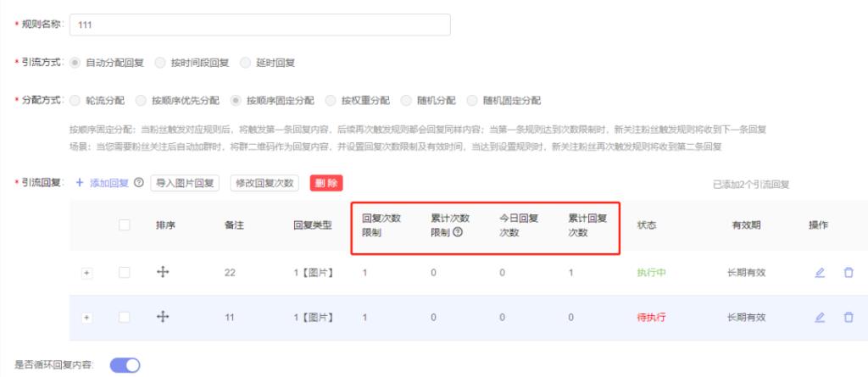Screen dimensions: 868x377
Task: Click the move handle icon in row 22
Action: 162,272
